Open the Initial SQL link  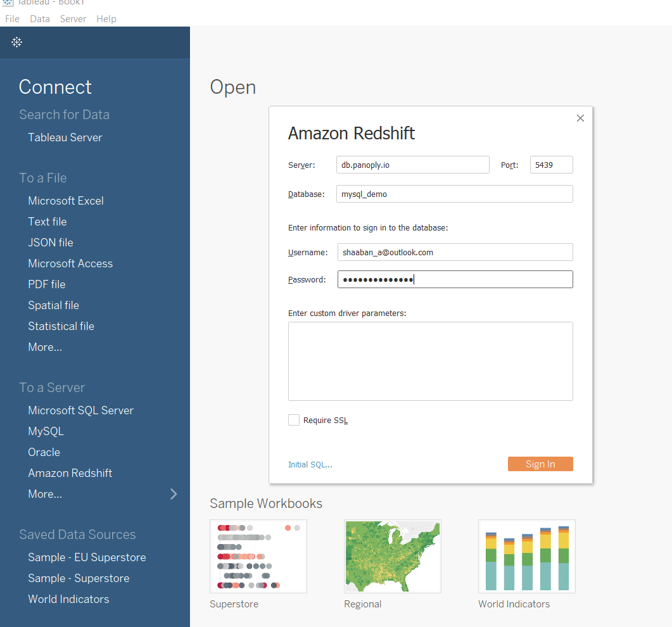pos(310,464)
